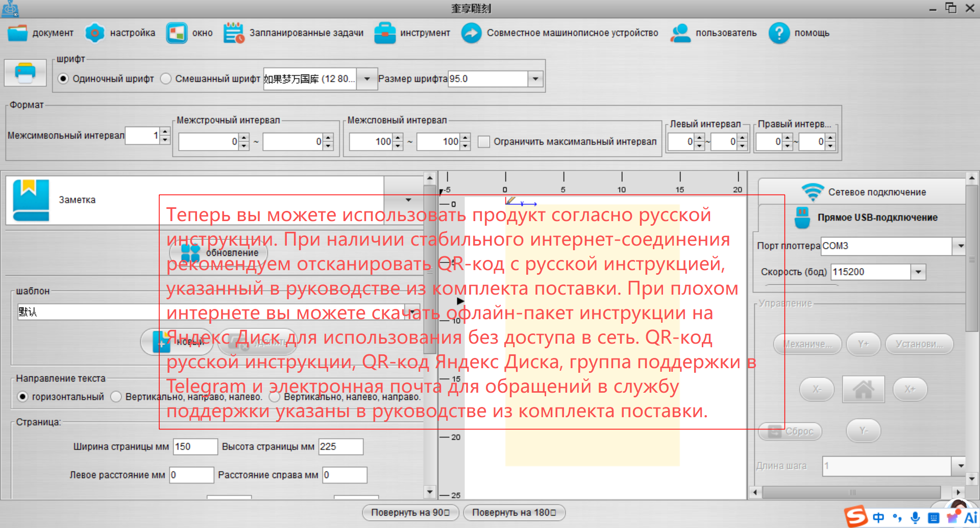The image size is (980, 528).
Task: Click Совместное машинописное устройство arrow icon
Action: 471,33
